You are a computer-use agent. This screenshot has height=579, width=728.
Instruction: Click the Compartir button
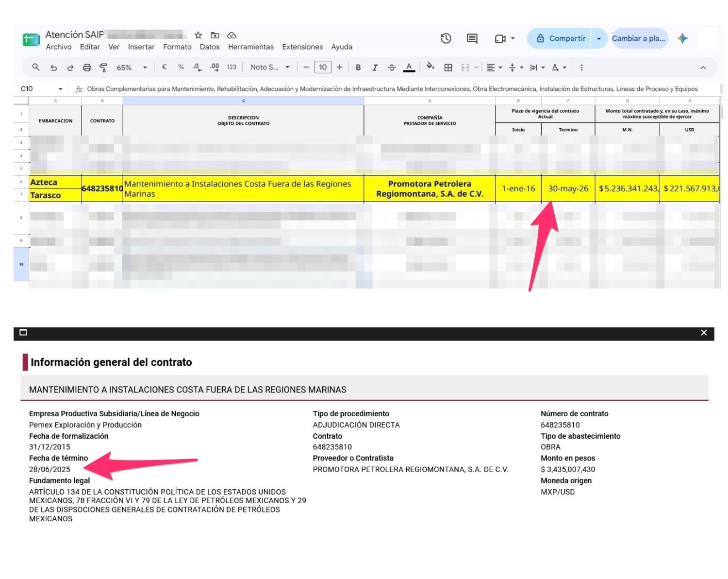(x=559, y=38)
